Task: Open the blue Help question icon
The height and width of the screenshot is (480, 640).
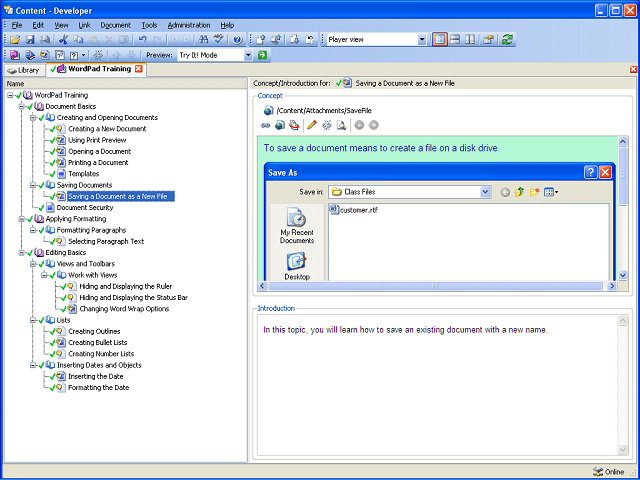Action: pyautogui.click(x=238, y=40)
